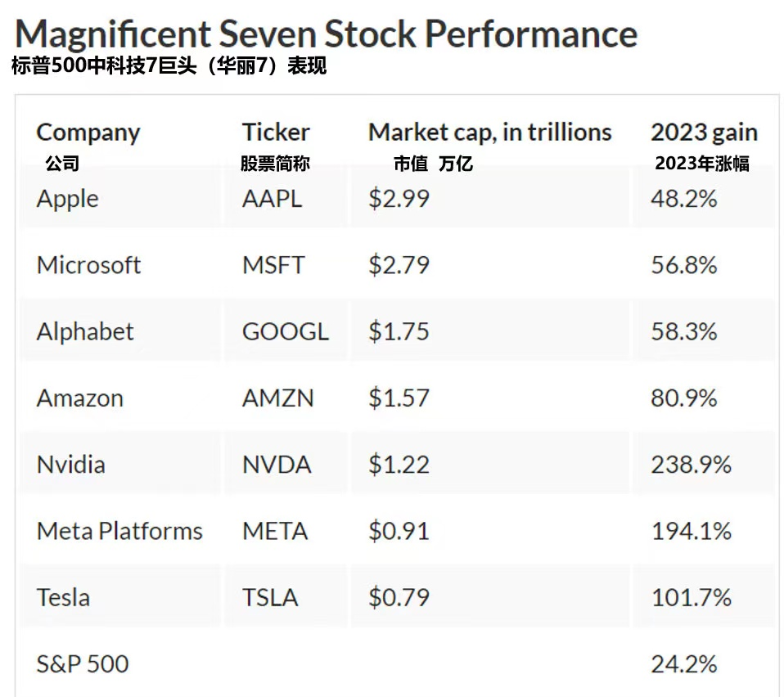This screenshot has width=784, height=697.
Task: Select the Alphabet company name
Action: (x=85, y=331)
